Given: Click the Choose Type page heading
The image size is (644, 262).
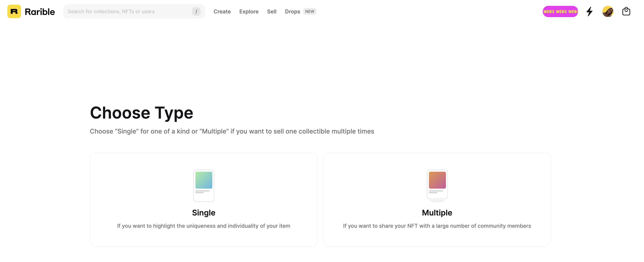Looking at the screenshot, I should click(x=141, y=113).
